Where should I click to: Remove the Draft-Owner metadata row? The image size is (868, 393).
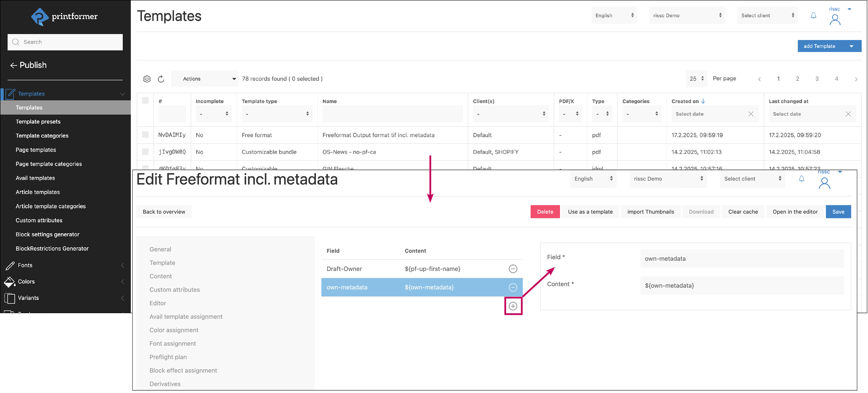point(513,269)
